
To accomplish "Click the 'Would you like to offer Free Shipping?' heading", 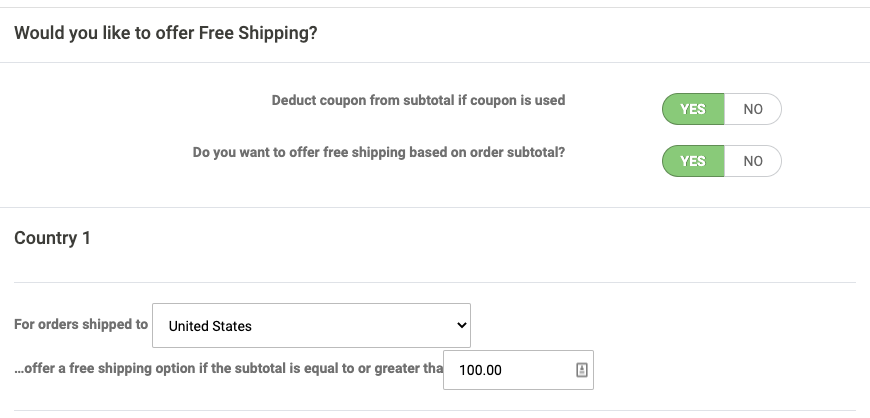I will (x=165, y=33).
